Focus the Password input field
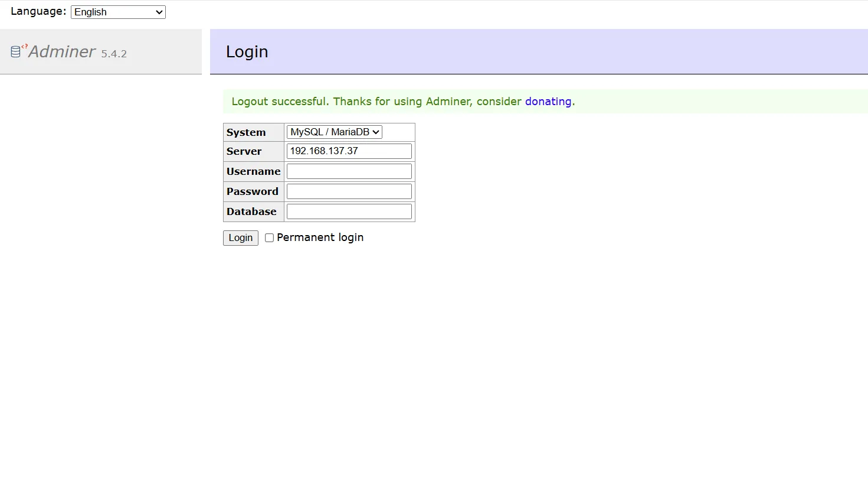 (349, 191)
